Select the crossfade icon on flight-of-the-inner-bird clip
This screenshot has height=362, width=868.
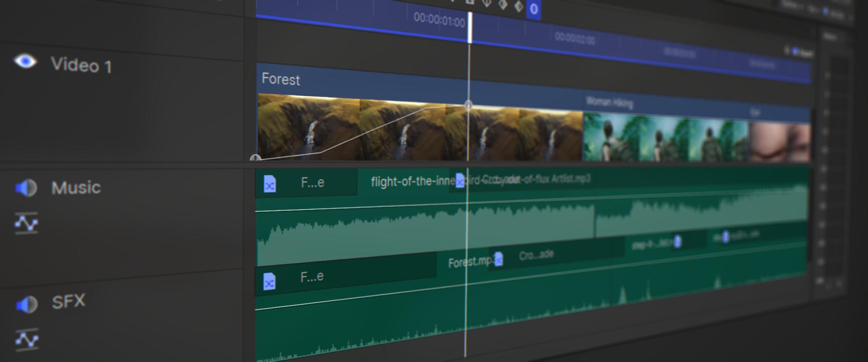pyautogui.click(x=460, y=181)
